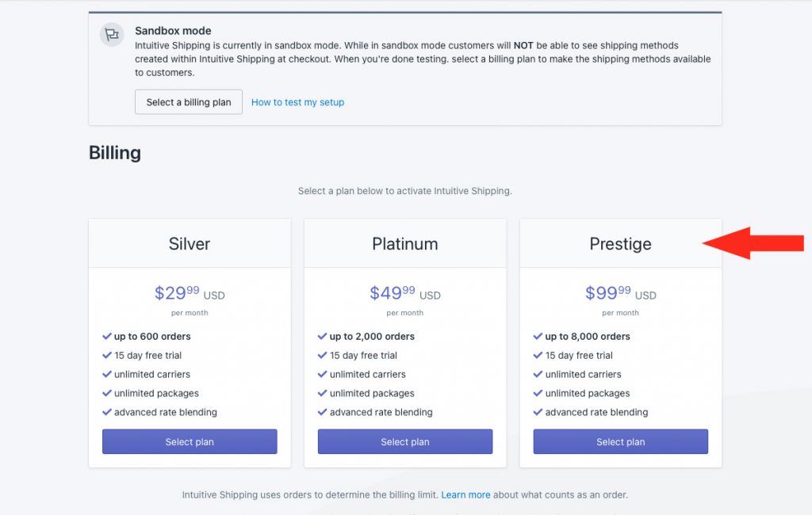Click the $29.99 USD Silver price
The height and width of the screenshot is (515, 812).
pyautogui.click(x=190, y=293)
